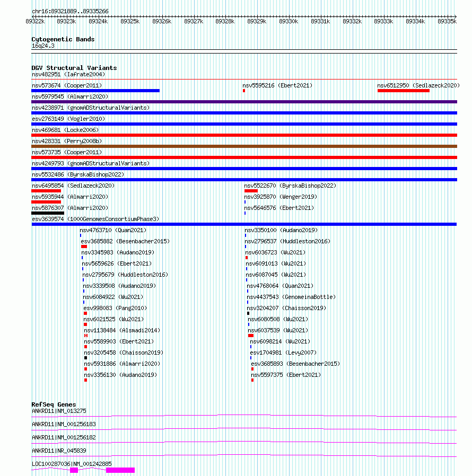Open esv3639574 (1000GenomesConsortiumPhase3) label
The height and width of the screenshot is (476, 472).
[x=95, y=219]
